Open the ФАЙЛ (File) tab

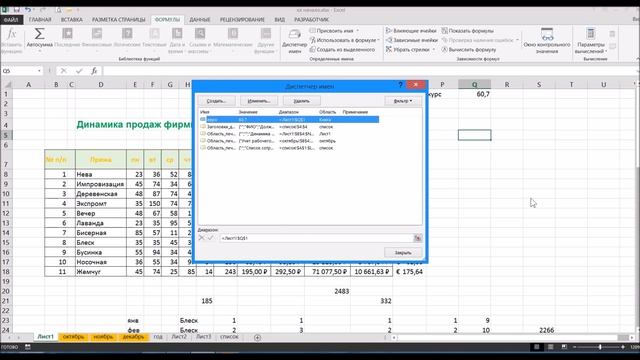tap(11, 20)
